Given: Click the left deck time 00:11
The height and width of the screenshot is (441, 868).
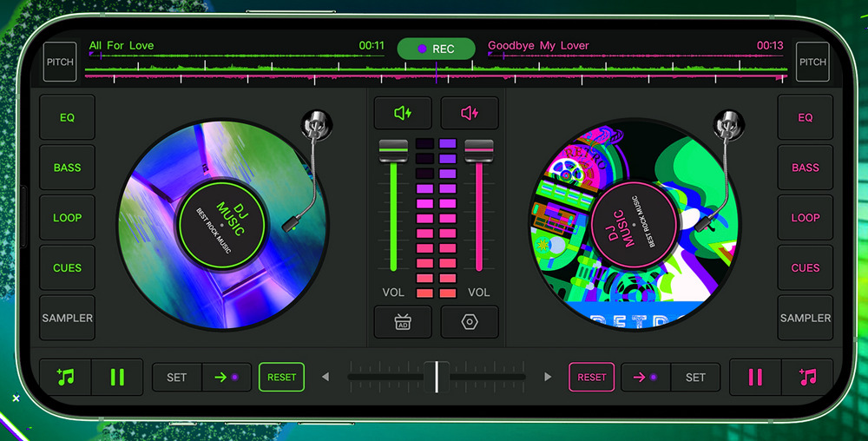Looking at the screenshot, I should (372, 45).
